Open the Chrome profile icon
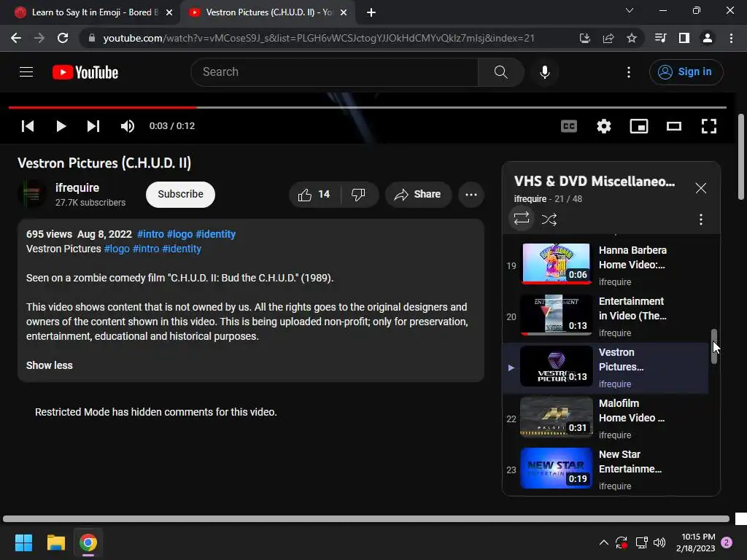The height and width of the screenshot is (560, 747). pos(708,38)
